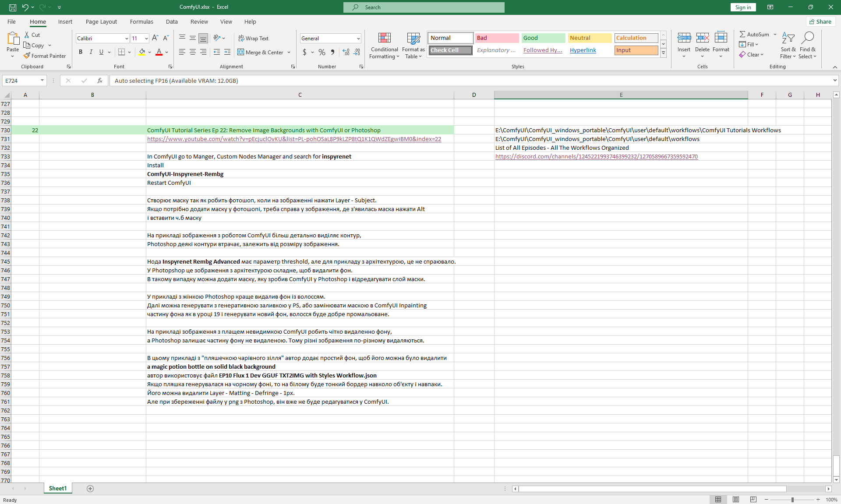Toggle Bold formatting

click(x=81, y=52)
